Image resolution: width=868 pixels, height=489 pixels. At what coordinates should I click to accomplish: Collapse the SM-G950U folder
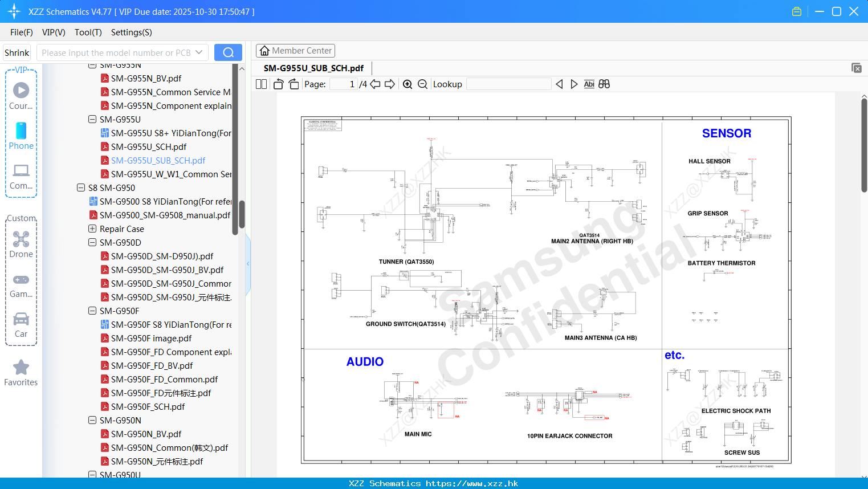click(92, 474)
